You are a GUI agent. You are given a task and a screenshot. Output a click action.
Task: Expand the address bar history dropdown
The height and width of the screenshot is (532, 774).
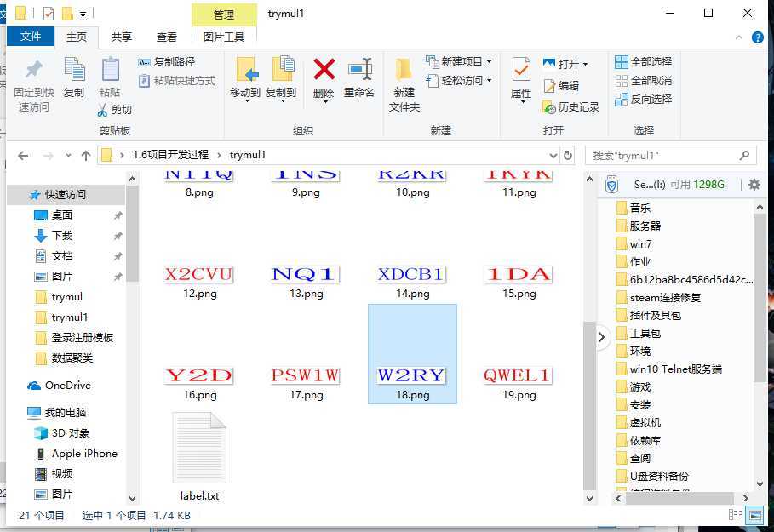[553, 156]
